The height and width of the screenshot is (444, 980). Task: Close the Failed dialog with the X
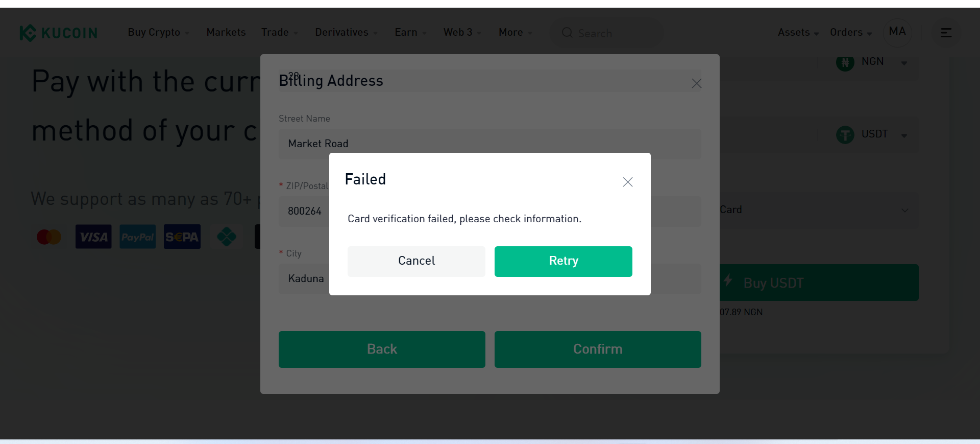point(628,182)
